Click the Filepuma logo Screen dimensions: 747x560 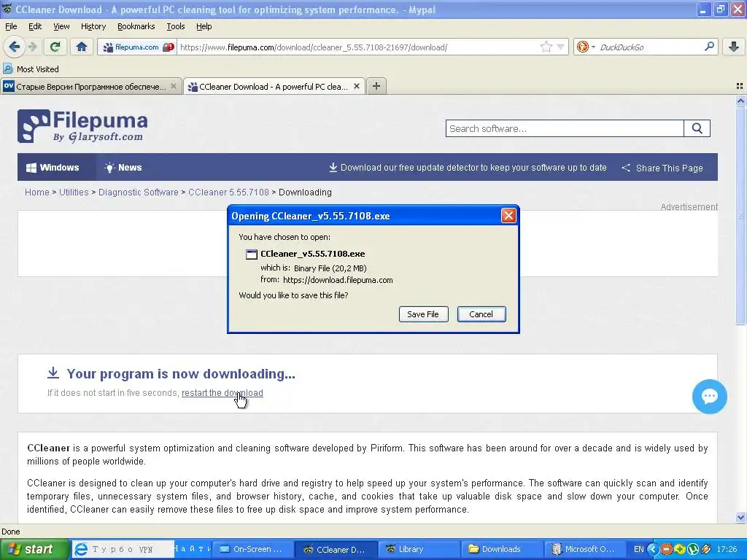tap(82, 126)
